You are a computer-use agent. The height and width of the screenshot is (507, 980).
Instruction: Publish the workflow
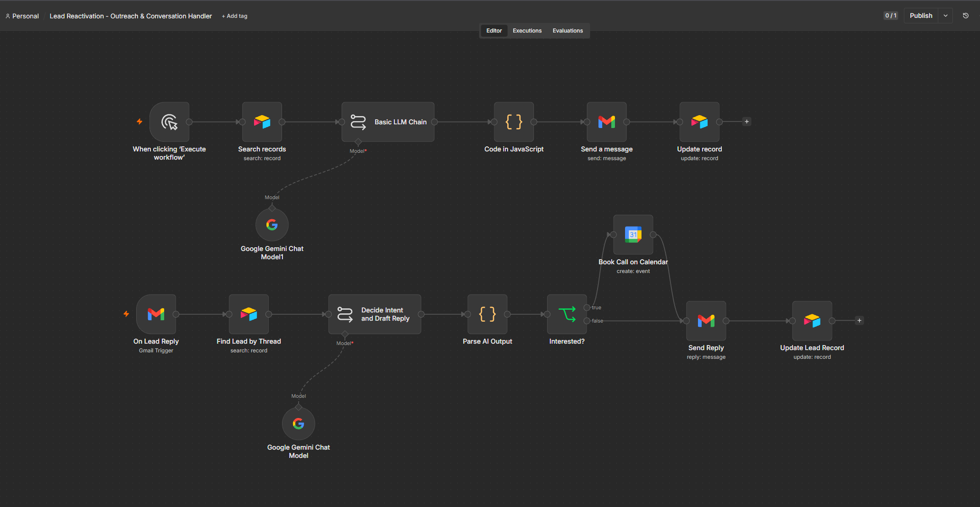pyautogui.click(x=921, y=16)
